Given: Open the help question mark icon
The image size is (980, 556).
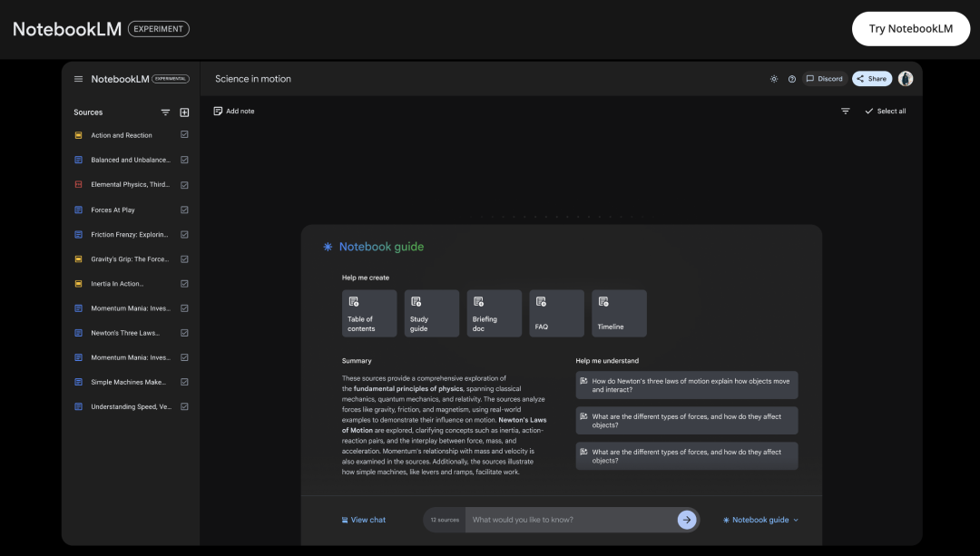Looking at the screenshot, I should (x=792, y=79).
